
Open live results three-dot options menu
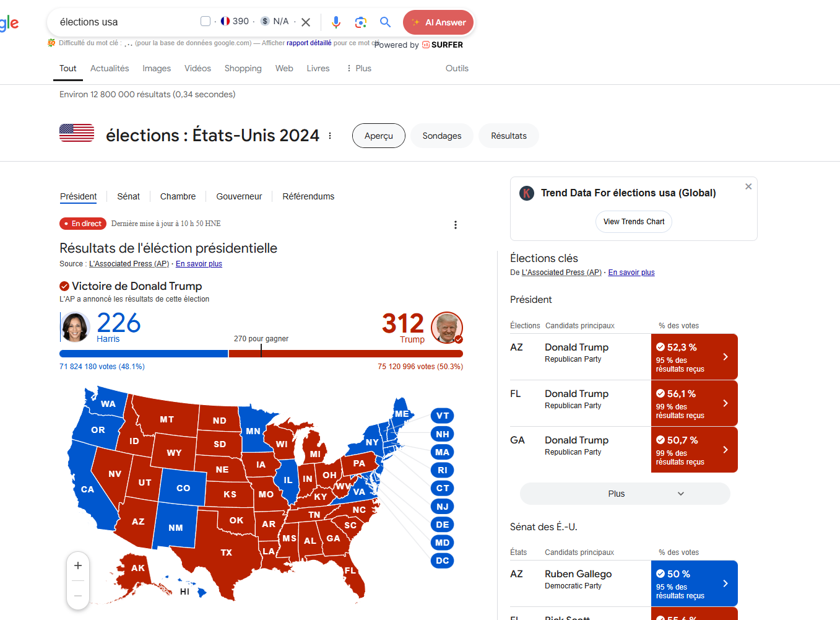[x=456, y=225]
